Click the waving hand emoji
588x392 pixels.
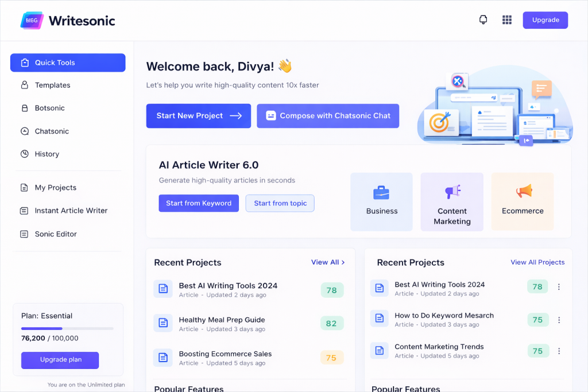[285, 66]
